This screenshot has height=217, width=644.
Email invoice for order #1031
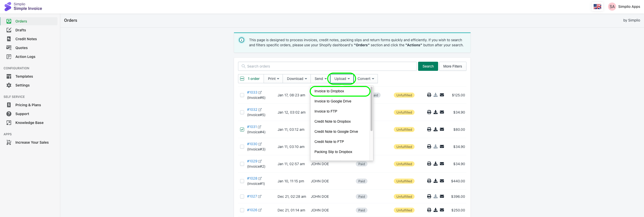click(x=442, y=129)
